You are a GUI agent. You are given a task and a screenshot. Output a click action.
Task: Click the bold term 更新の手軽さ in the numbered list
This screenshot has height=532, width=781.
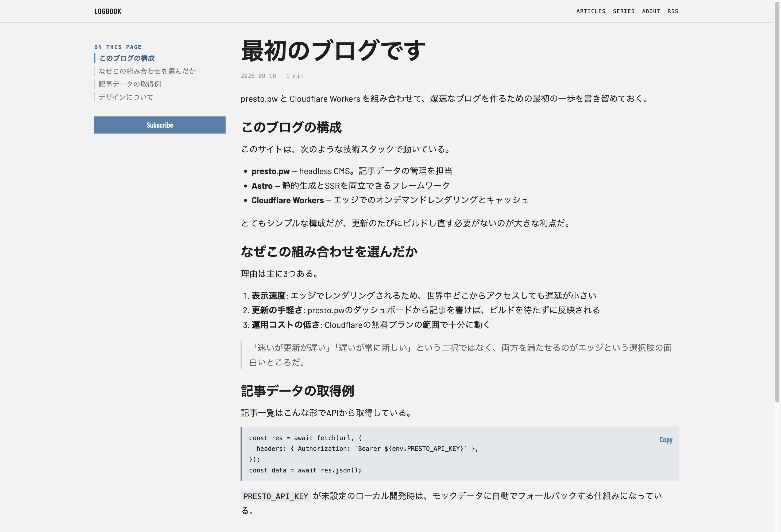point(277,310)
